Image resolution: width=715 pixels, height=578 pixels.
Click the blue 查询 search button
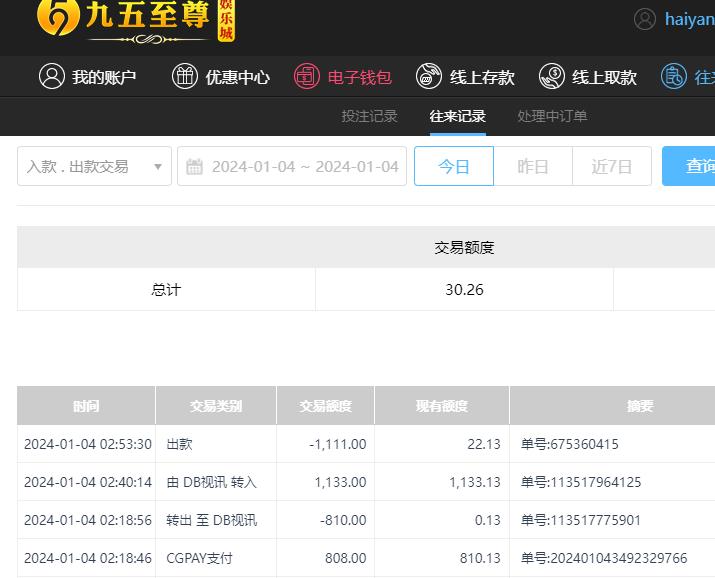pos(692,167)
